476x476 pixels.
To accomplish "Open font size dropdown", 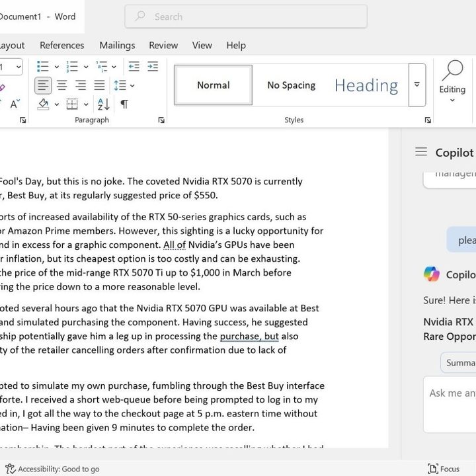I will pos(19,67).
